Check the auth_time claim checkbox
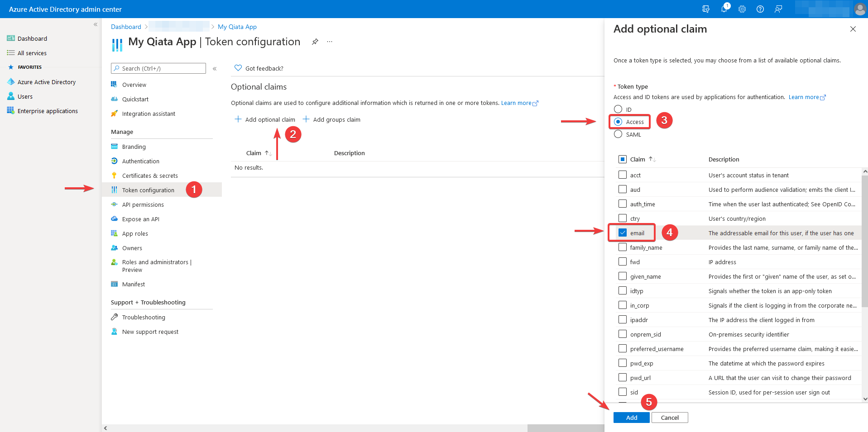This screenshot has width=868, height=432. [622, 204]
